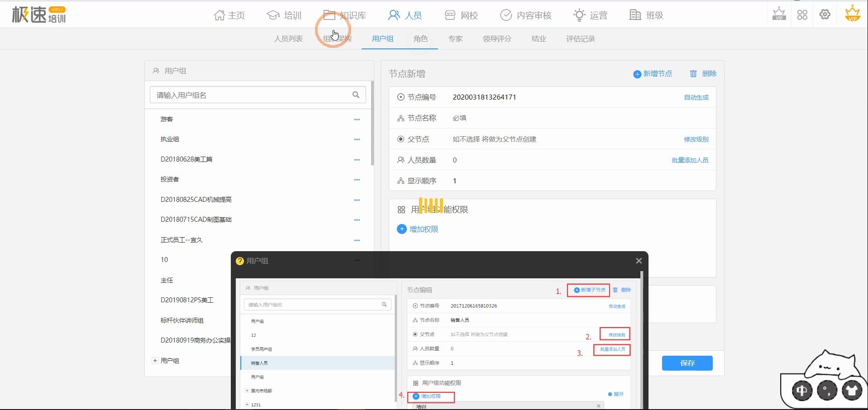
Task: Click the user group list scrollbar
Action: tap(372, 122)
